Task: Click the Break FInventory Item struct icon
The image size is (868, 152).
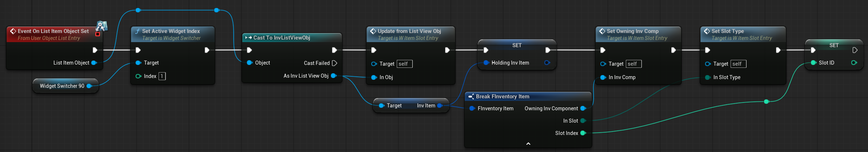Action: tap(471, 96)
